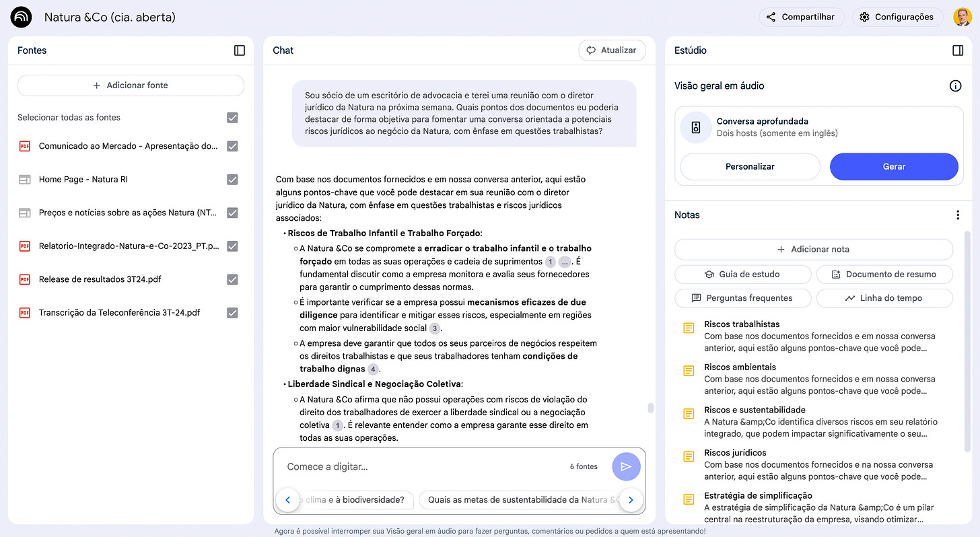Open Notas three-dot options menu
The height and width of the screenshot is (537, 980).
click(x=958, y=215)
